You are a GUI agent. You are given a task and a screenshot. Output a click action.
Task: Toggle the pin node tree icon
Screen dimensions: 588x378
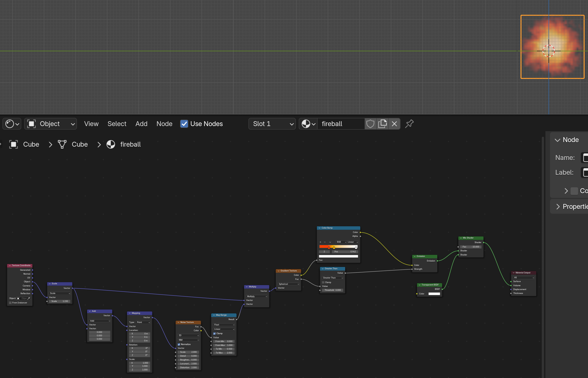click(x=409, y=124)
